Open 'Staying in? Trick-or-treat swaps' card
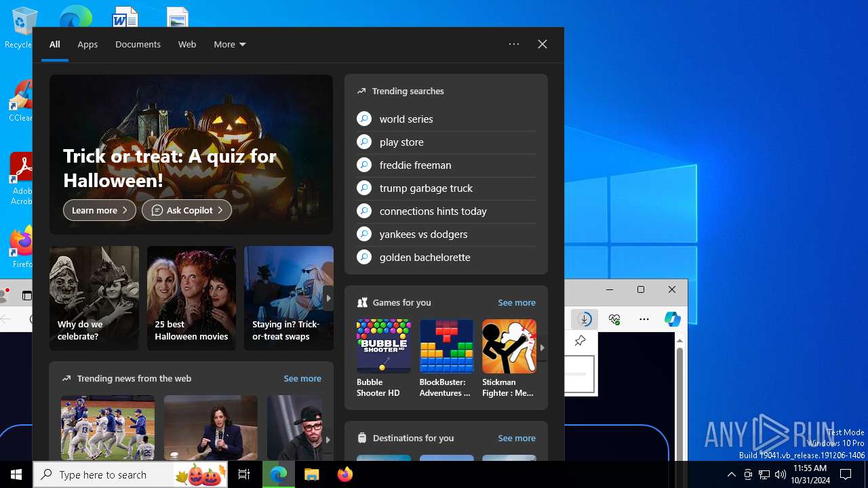Screen dimensions: 868x488 [x=289, y=298]
